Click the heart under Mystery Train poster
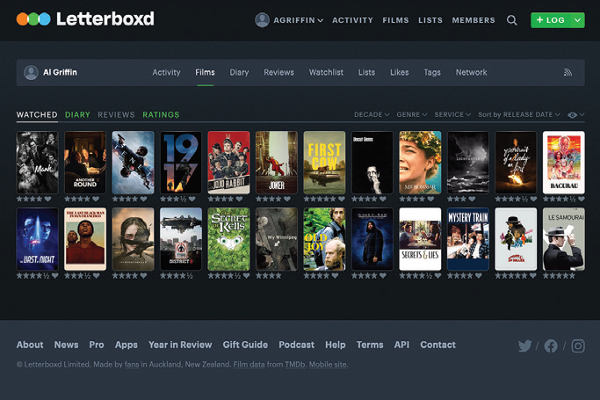This screenshot has width=600, height=400. click(x=478, y=276)
